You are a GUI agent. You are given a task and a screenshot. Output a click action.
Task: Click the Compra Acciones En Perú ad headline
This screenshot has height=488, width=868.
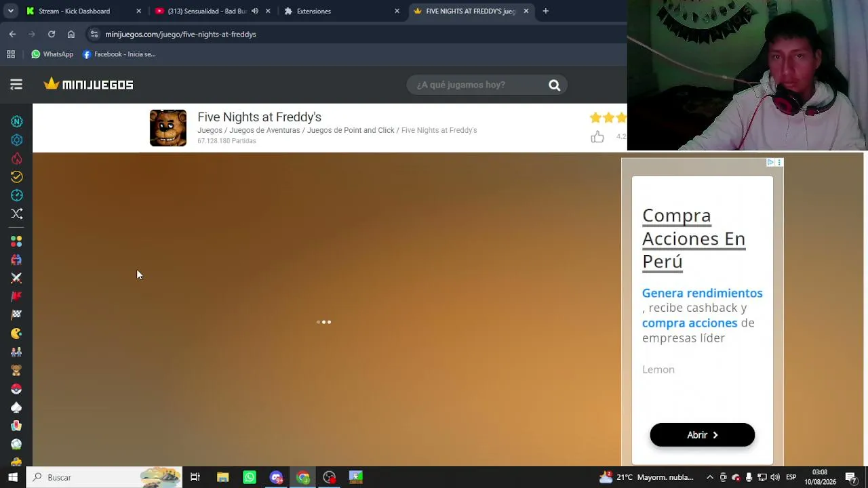click(x=694, y=239)
